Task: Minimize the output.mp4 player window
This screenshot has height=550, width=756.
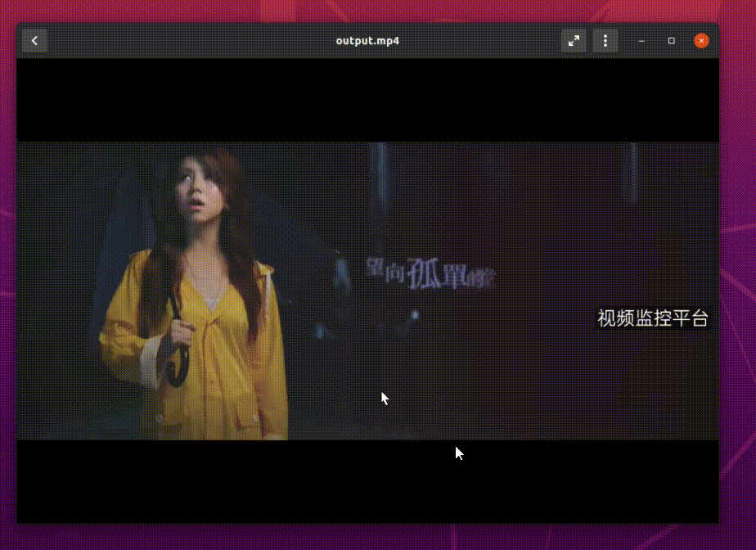Action: [x=641, y=41]
